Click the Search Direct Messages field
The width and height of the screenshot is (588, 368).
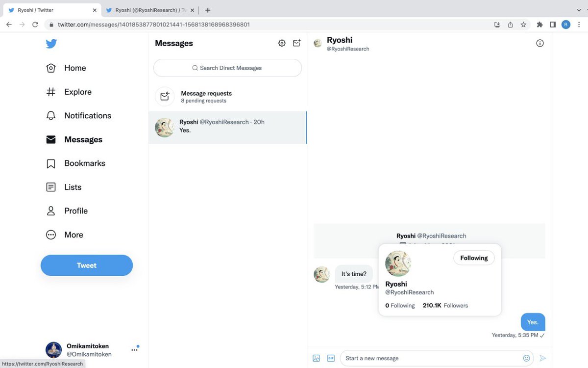coord(227,68)
